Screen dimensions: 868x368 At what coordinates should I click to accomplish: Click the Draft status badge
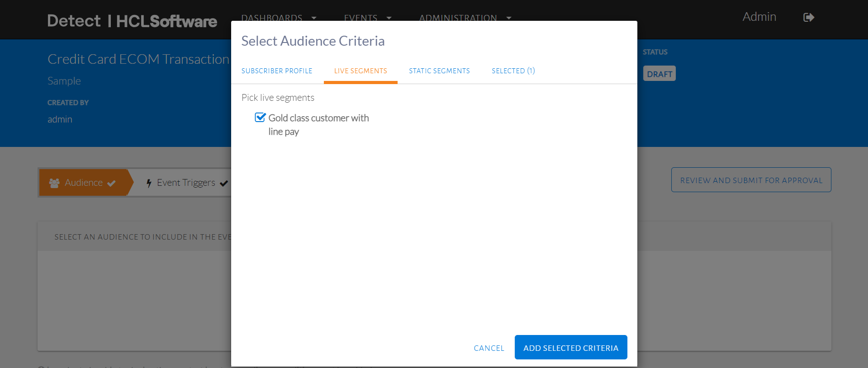659,74
